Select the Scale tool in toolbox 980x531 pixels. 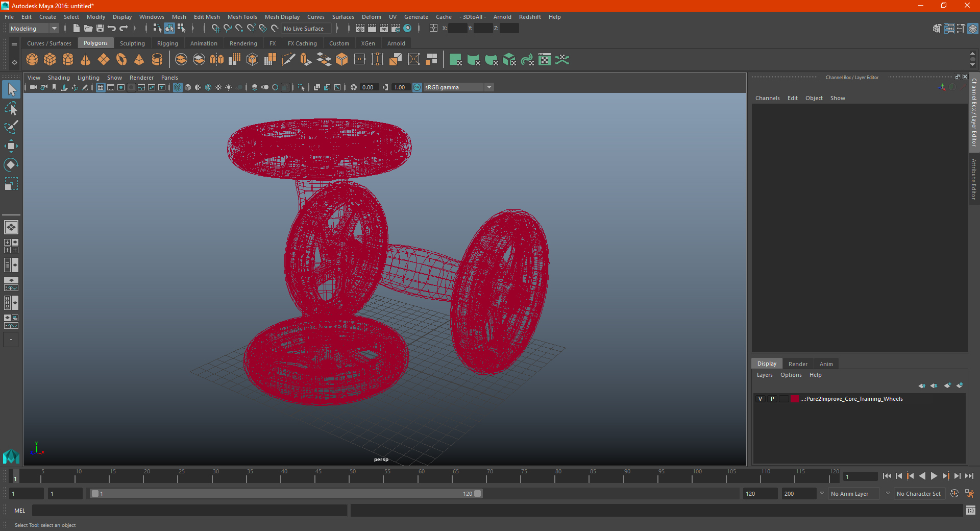[11, 184]
